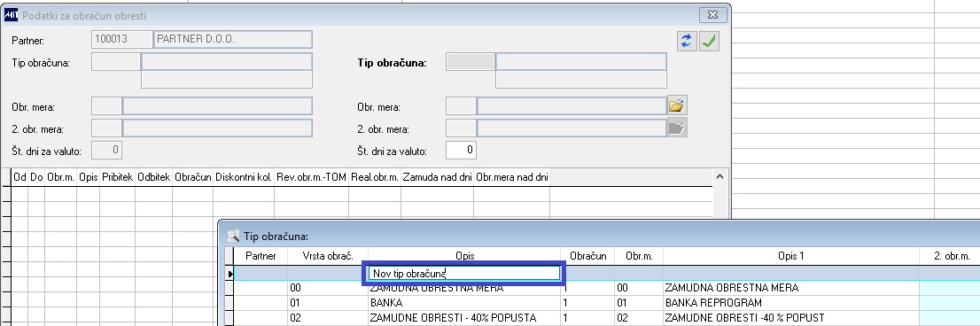
Task: Click the MIT application icon in title bar
Action: coord(11,15)
